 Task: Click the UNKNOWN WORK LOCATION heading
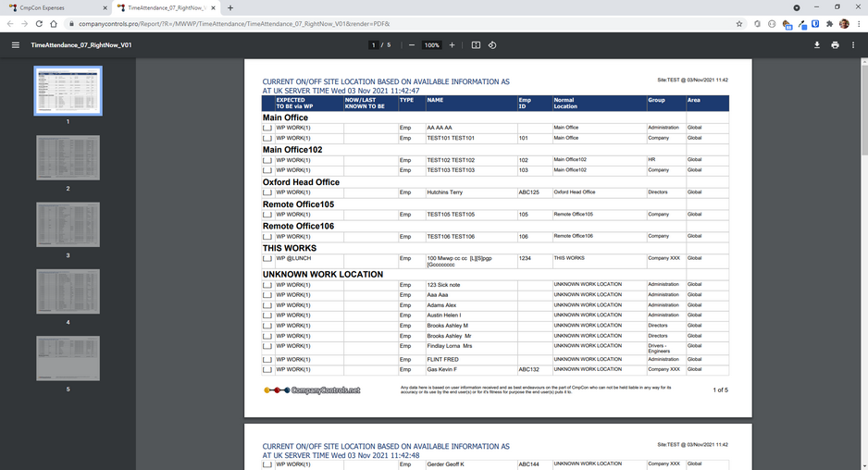pos(323,274)
